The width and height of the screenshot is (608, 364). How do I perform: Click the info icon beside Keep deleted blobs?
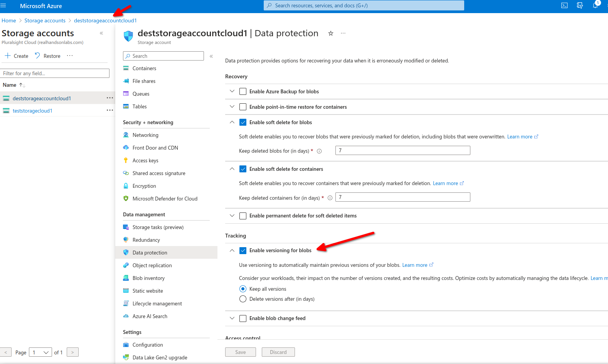(x=319, y=151)
